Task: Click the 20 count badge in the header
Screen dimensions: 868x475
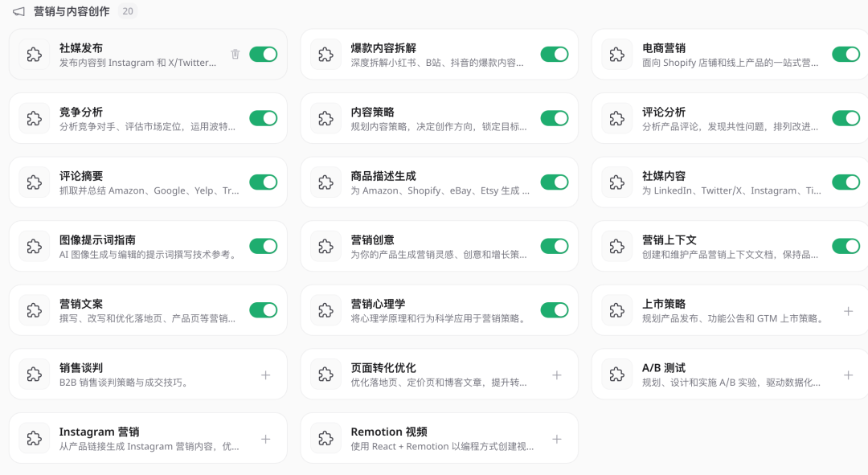Action: pos(129,11)
